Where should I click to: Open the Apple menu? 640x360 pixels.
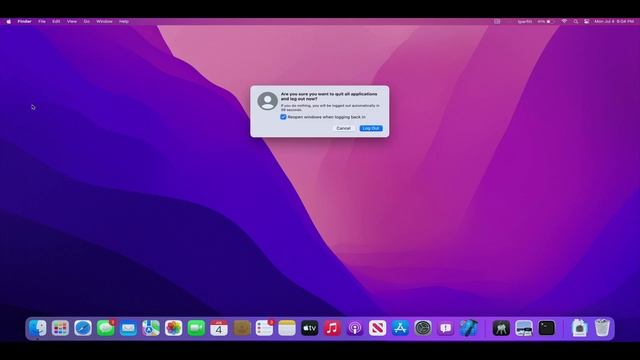coord(9,21)
